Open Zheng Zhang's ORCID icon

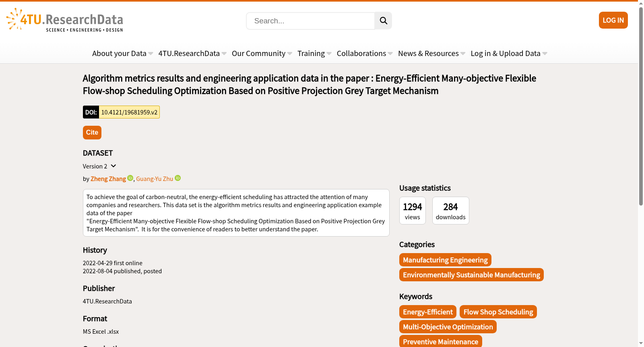(x=130, y=178)
